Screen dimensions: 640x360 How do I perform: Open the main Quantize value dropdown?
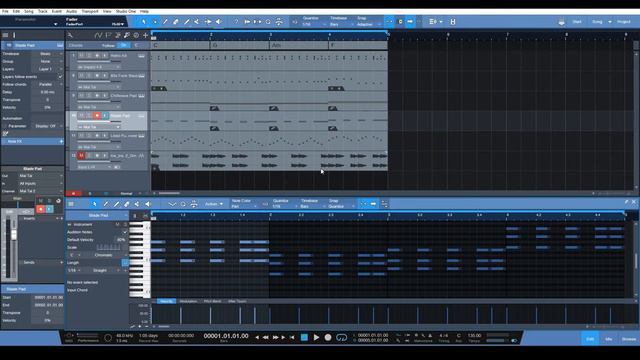[314, 24]
